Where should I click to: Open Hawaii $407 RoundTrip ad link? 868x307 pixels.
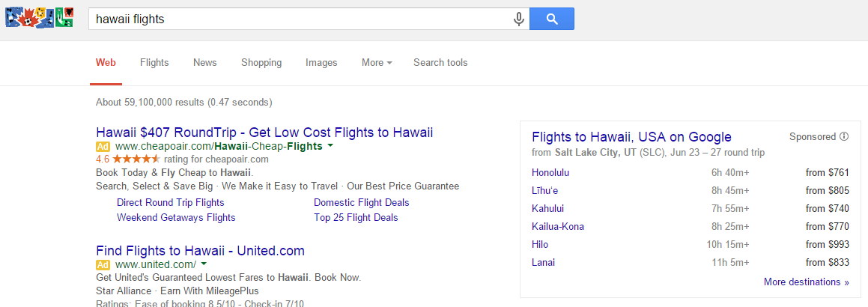coord(264,133)
